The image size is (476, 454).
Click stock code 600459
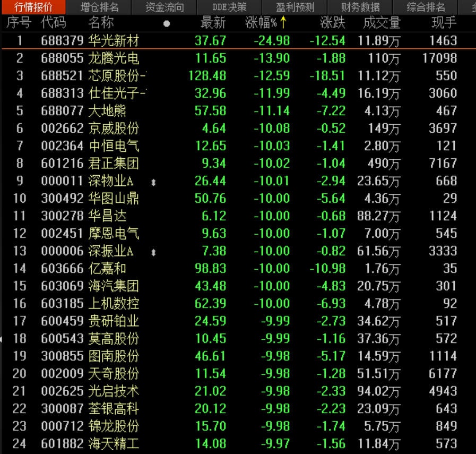(62, 321)
